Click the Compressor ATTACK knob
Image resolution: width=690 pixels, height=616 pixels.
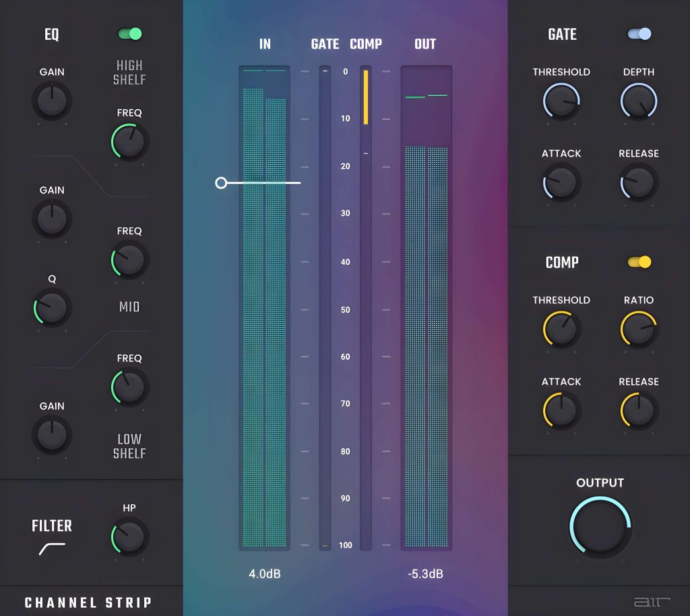[561, 410]
